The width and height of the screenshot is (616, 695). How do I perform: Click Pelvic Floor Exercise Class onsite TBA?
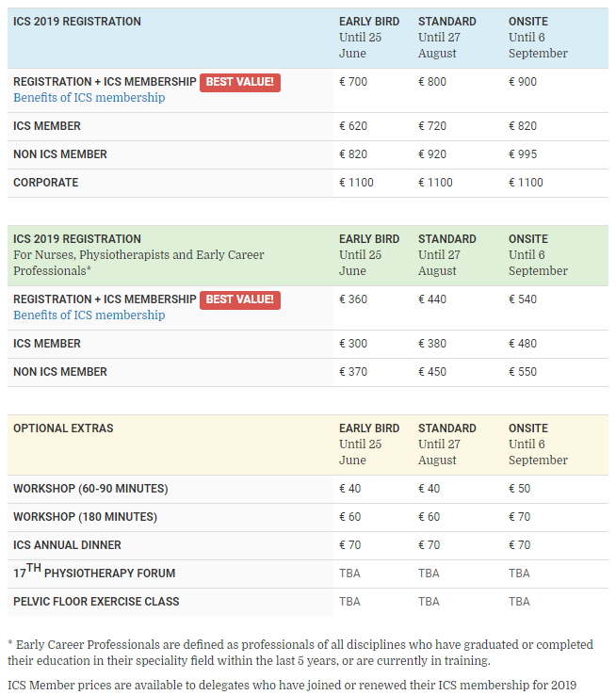pos(519,602)
